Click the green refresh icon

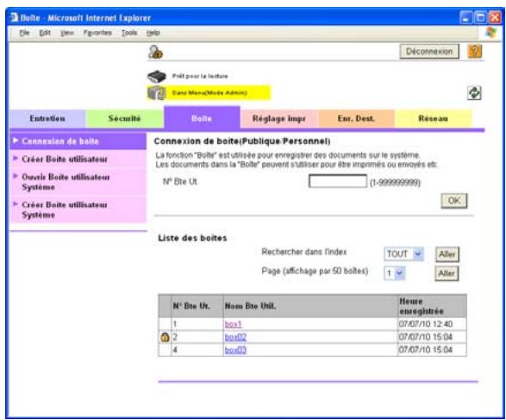pos(474,93)
